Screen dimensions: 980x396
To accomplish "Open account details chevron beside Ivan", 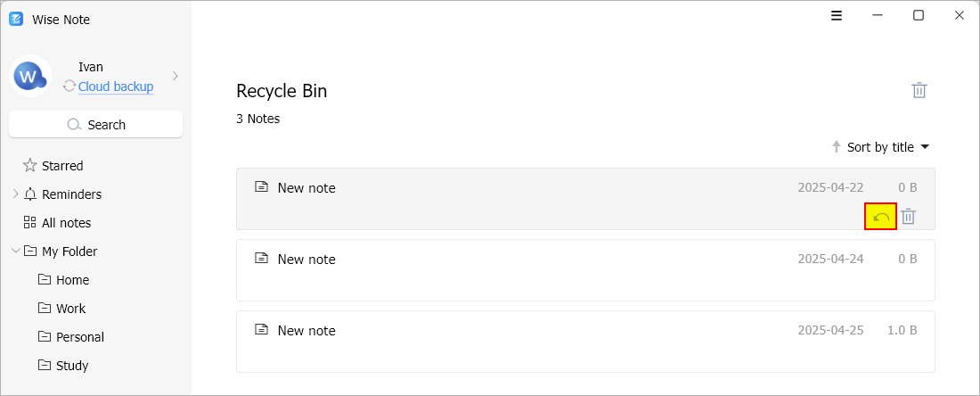I will pyautogui.click(x=175, y=76).
